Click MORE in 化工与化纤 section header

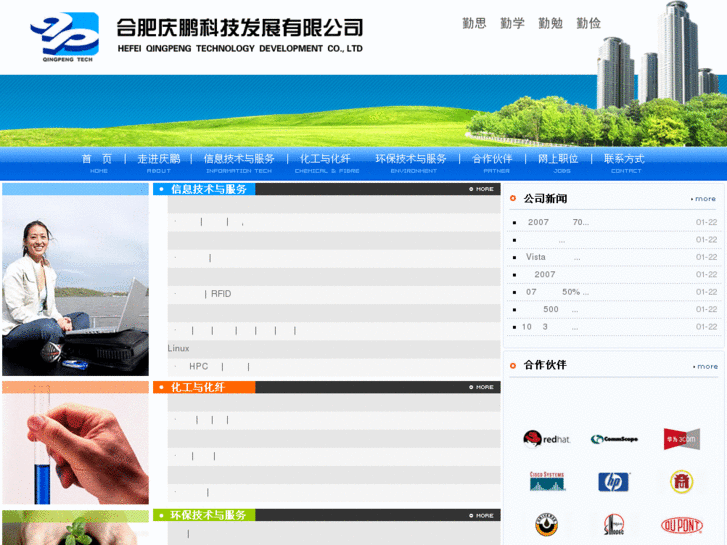(481, 387)
